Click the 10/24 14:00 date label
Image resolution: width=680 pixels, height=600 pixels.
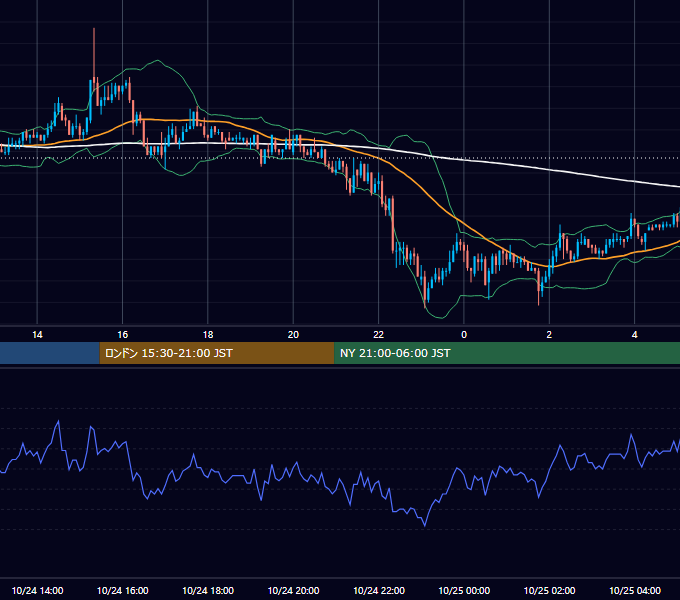[x=37, y=590]
